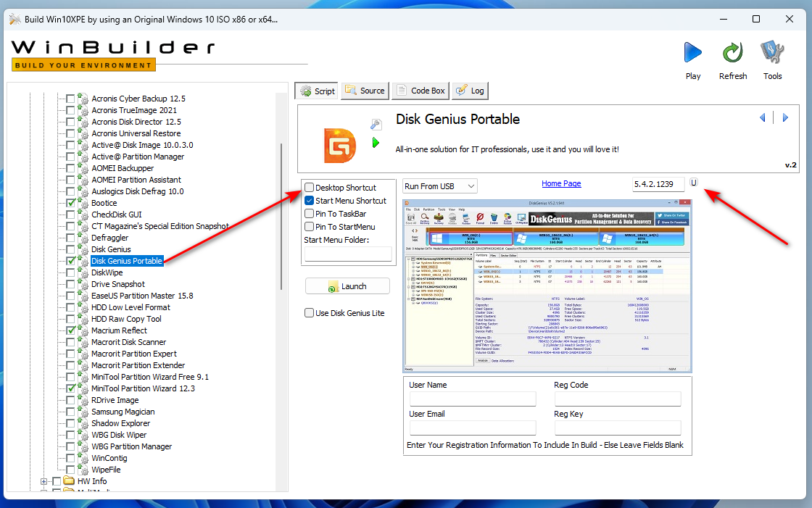Open the Home Page link
Viewport: 812px width, 508px height.
[561, 183]
